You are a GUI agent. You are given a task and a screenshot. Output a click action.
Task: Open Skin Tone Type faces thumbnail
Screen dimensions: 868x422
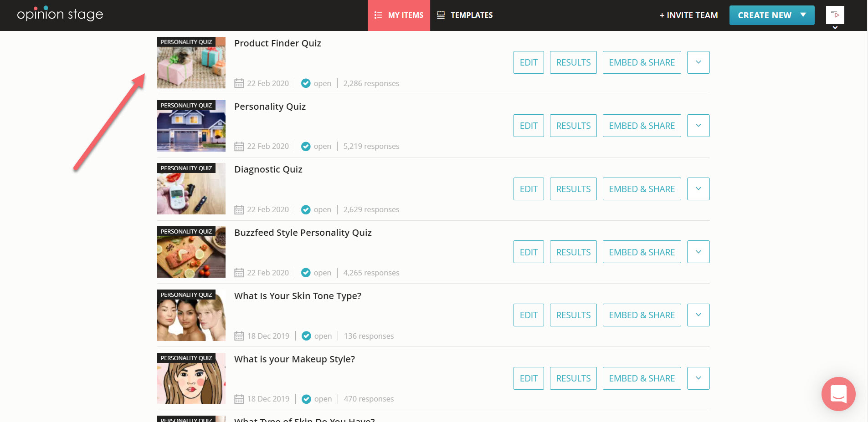191,315
